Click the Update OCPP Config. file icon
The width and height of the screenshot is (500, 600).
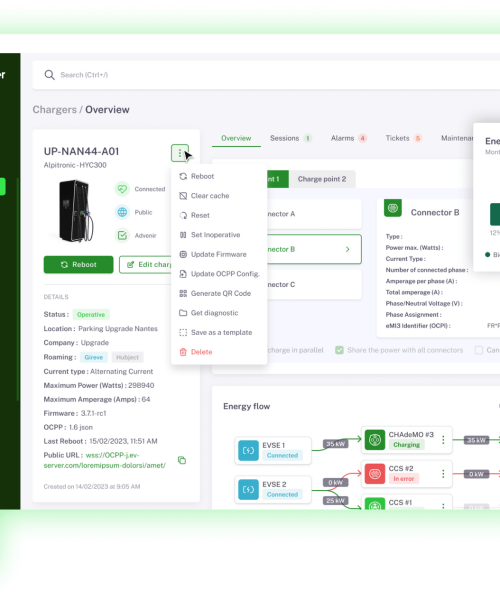point(183,274)
